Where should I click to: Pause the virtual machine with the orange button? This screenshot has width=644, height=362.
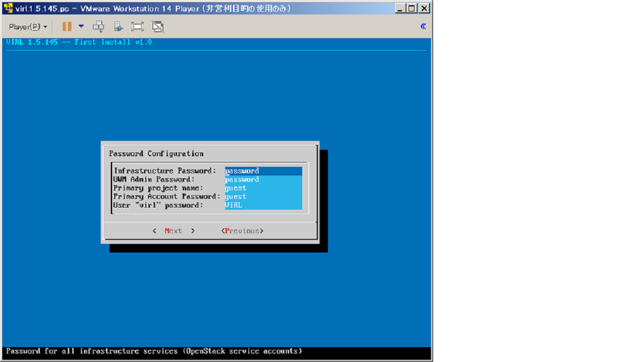coord(66,27)
